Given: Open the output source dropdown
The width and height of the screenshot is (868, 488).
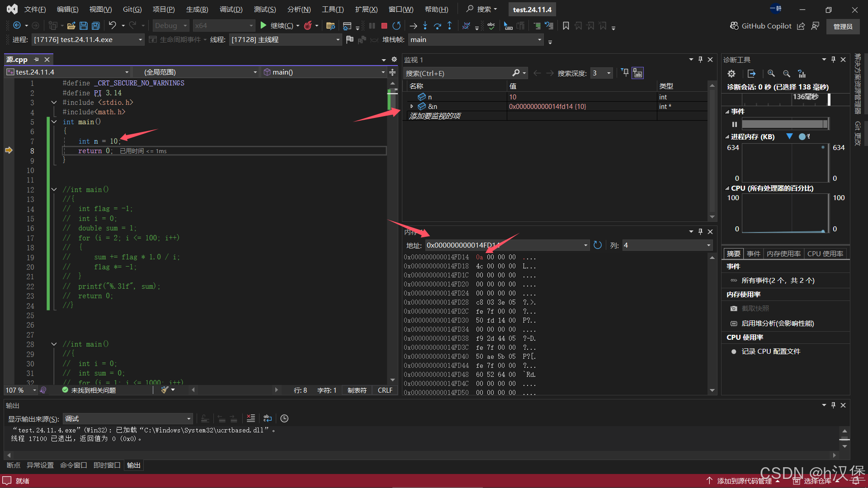Looking at the screenshot, I should [189, 419].
